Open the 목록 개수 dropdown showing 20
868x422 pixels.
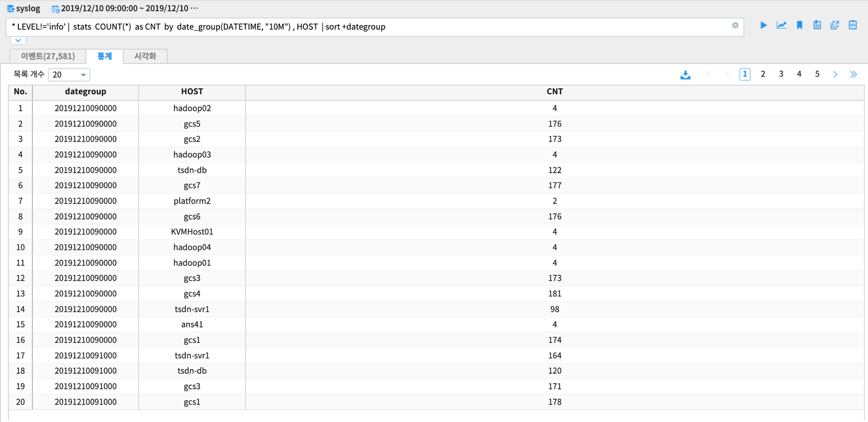pos(69,75)
